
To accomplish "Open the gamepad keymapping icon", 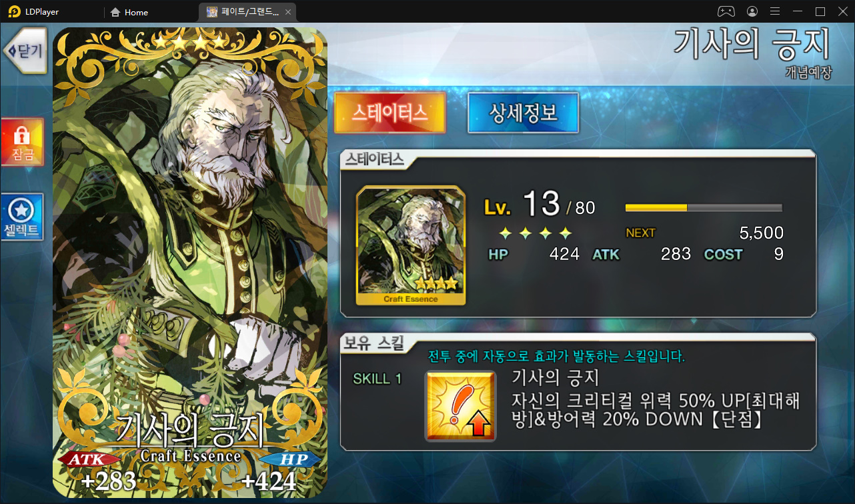I will click(726, 11).
